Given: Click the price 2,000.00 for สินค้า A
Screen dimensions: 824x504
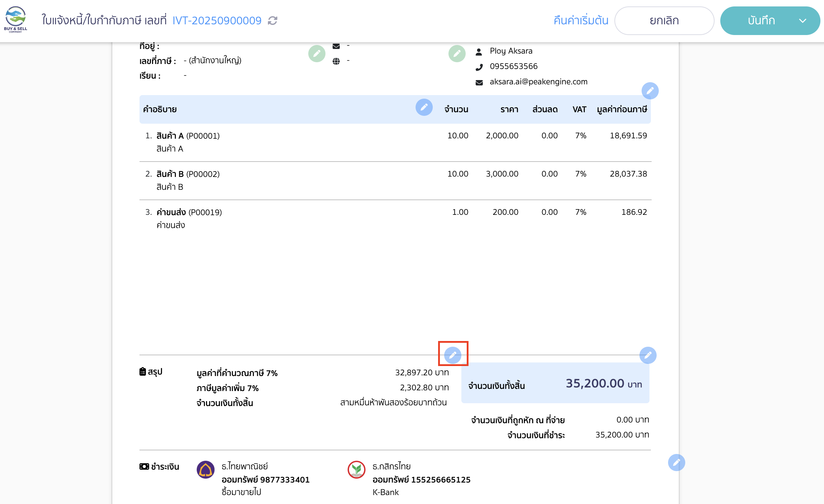Looking at the screenshot, I should click(502, 135).
